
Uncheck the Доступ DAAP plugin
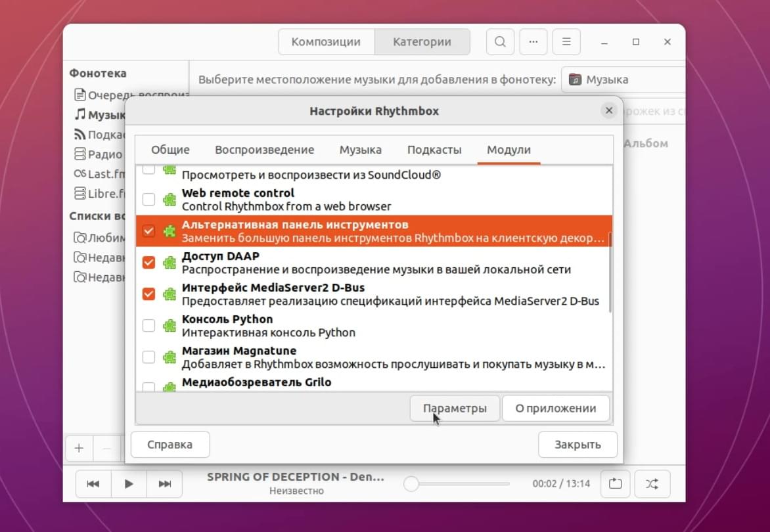pos(148,263)
